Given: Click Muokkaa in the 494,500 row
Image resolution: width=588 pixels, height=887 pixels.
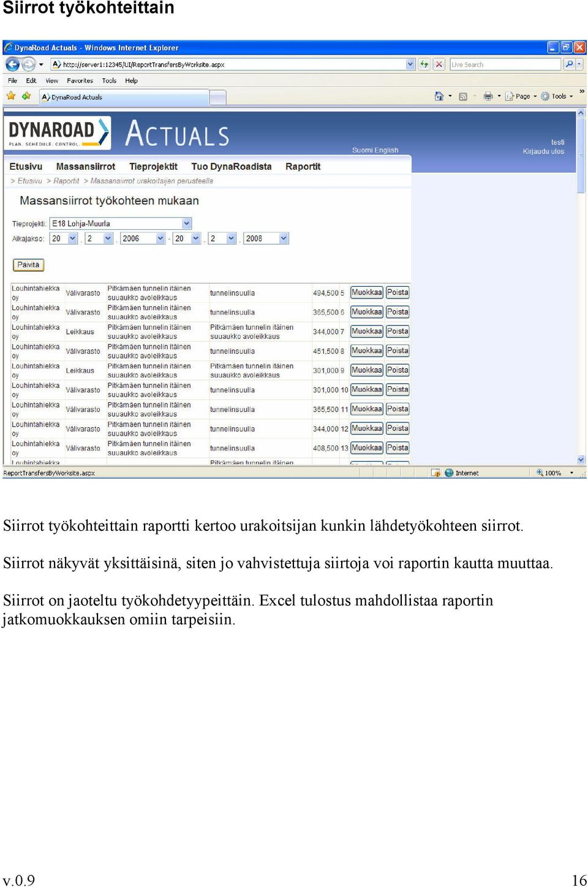Looking at the screenshot, I should [366, 292].
